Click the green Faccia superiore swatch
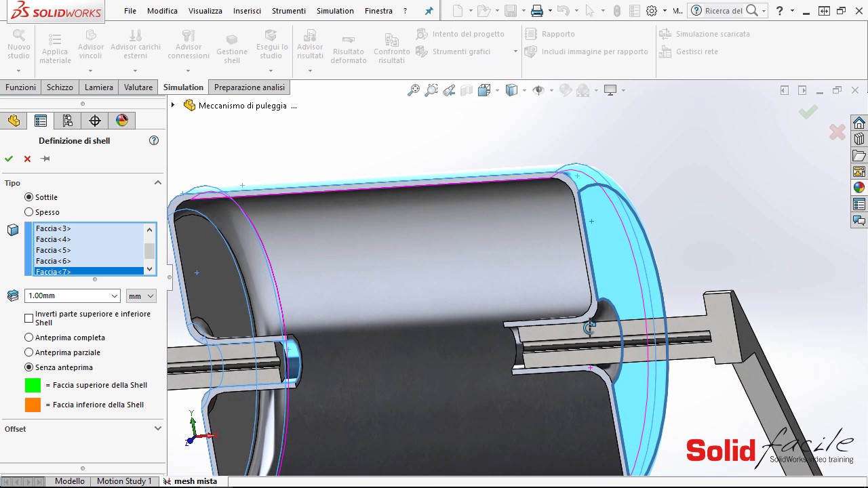The image size is (868, 488). click(x=33, y=385)
